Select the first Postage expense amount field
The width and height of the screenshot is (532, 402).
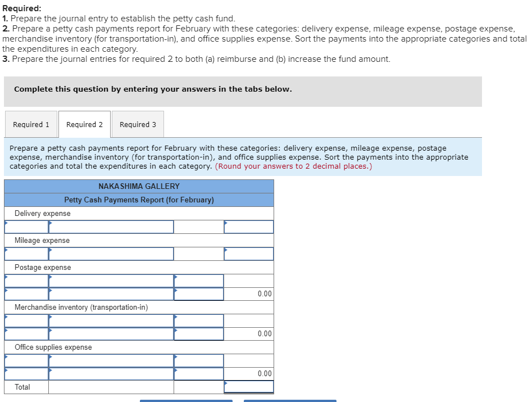[198, 281]
